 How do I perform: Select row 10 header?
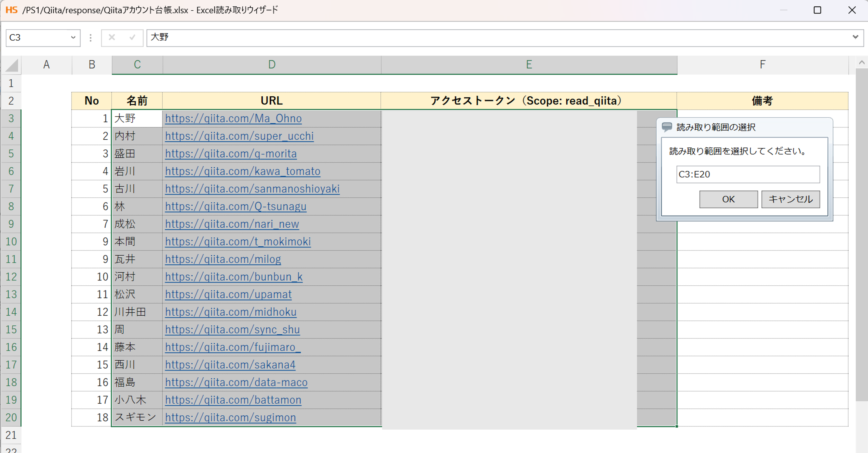coord(11,241)
